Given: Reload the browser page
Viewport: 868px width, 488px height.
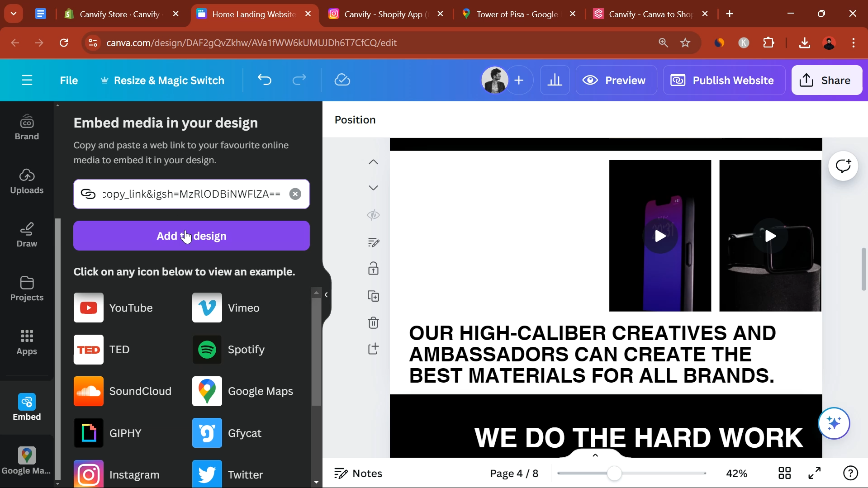Looking at the screenshot, I should 64,43.
